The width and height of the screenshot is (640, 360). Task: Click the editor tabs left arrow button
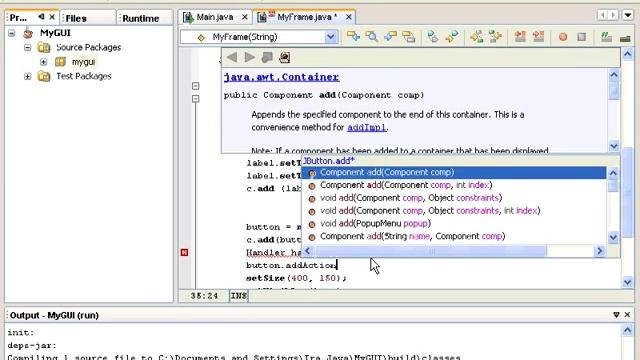(602, 16)
